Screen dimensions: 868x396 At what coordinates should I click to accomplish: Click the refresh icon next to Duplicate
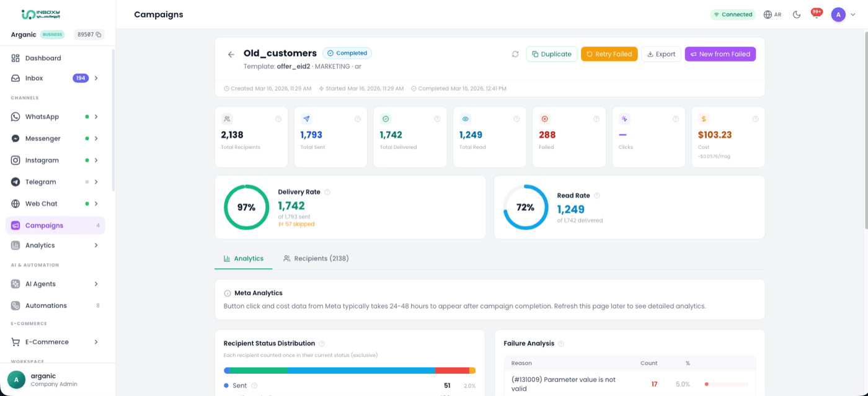tap(515, 54)
